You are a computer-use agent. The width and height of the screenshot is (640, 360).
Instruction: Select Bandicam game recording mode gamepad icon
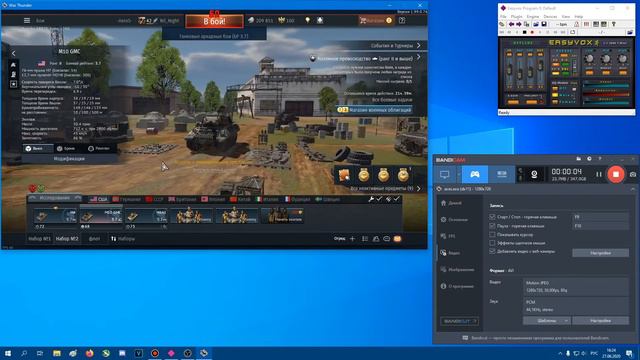475,175
